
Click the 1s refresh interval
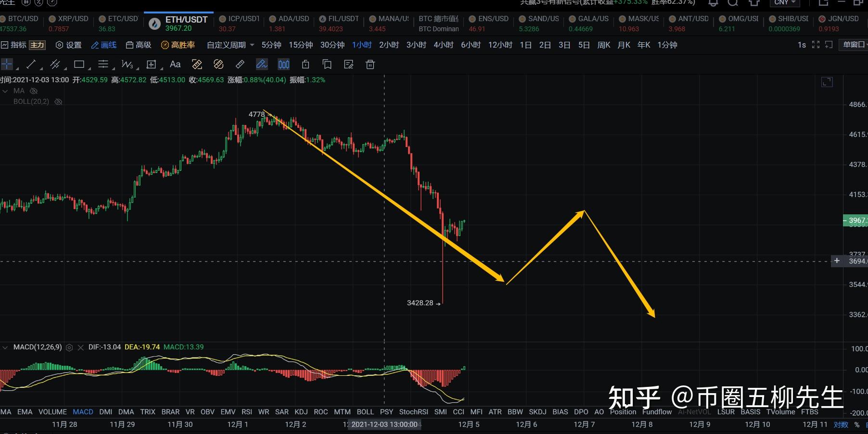(802, 45)
